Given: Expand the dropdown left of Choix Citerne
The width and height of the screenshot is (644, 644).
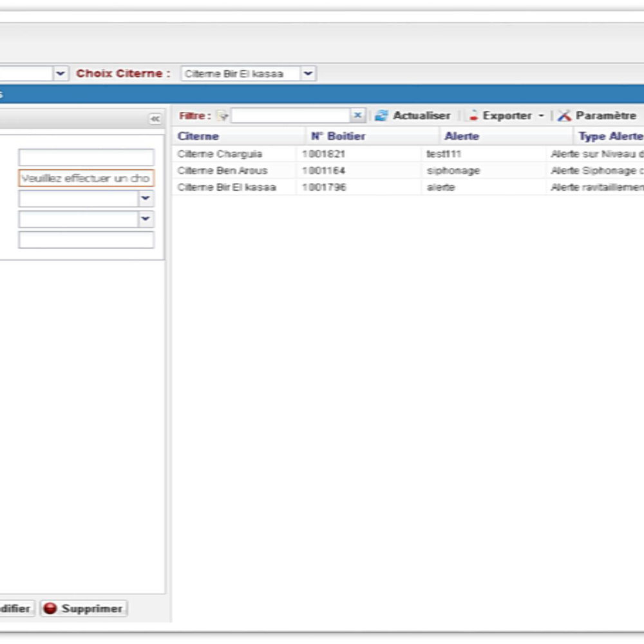Looking at the screenshot, I should [61, 73].
